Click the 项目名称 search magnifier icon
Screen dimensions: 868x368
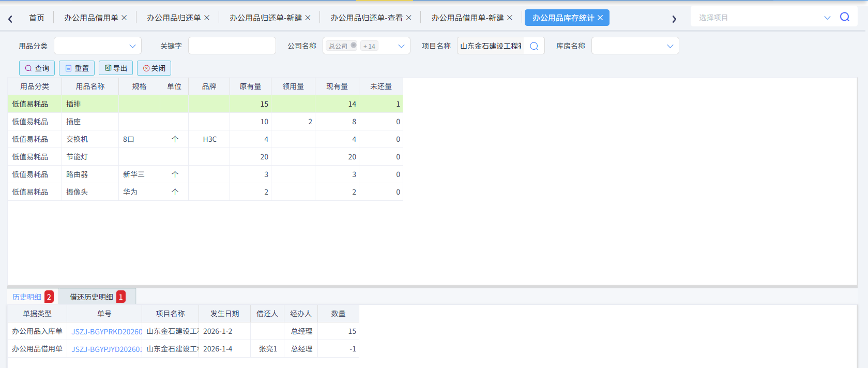pyautogui.click(x=534, y=46)
